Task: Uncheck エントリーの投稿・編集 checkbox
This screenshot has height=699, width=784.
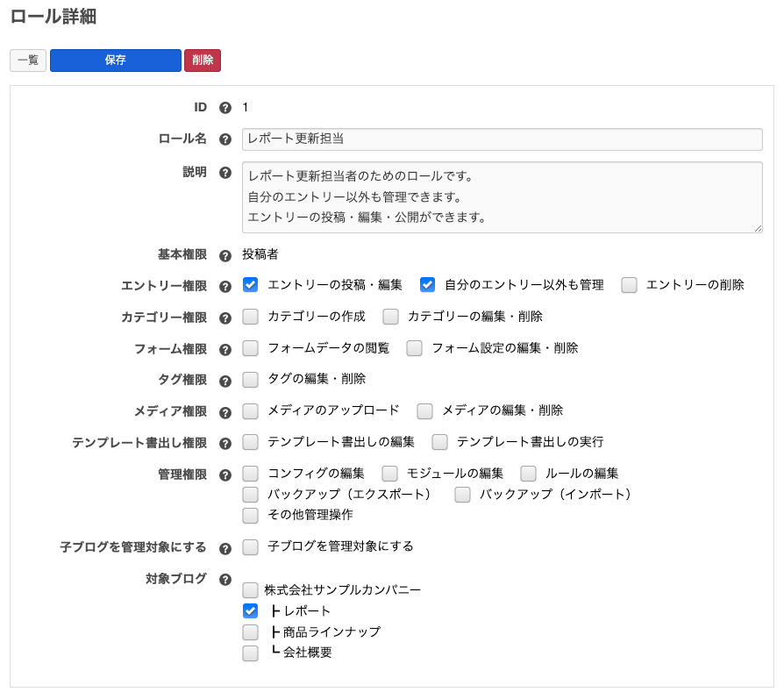Action: [x=251, y=284]
